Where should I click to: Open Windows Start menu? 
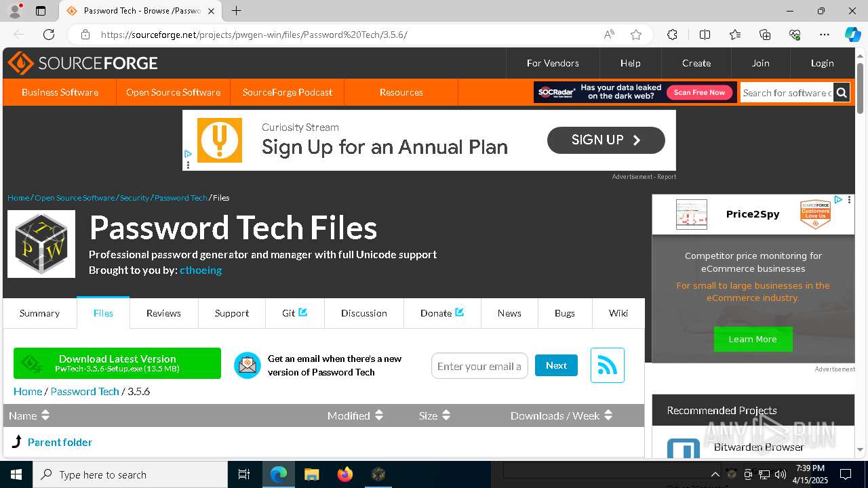click(16, 474)
